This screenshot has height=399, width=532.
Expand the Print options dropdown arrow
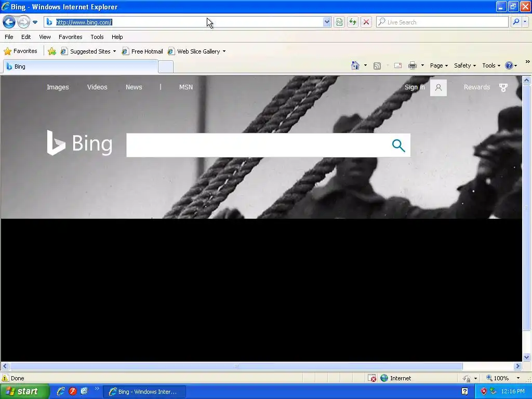click(x=422, y=65)
